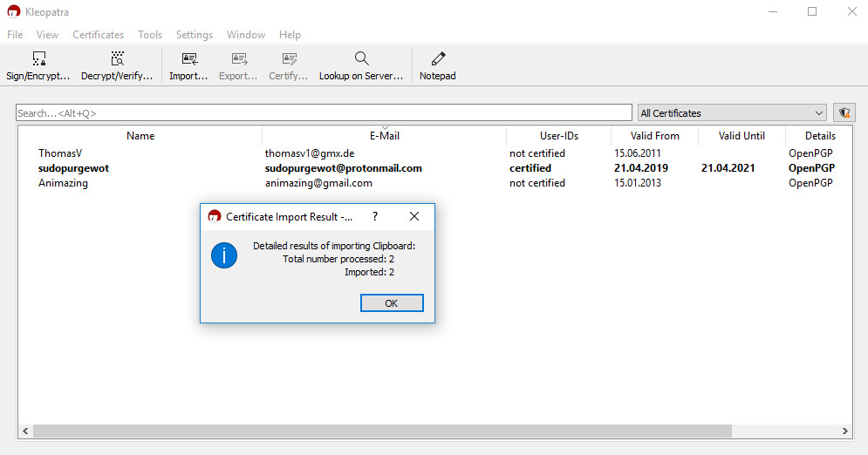This screenshot has height=455, width=868.
Task: Select the Animazing certificate row
Action: tap(435, 183)
